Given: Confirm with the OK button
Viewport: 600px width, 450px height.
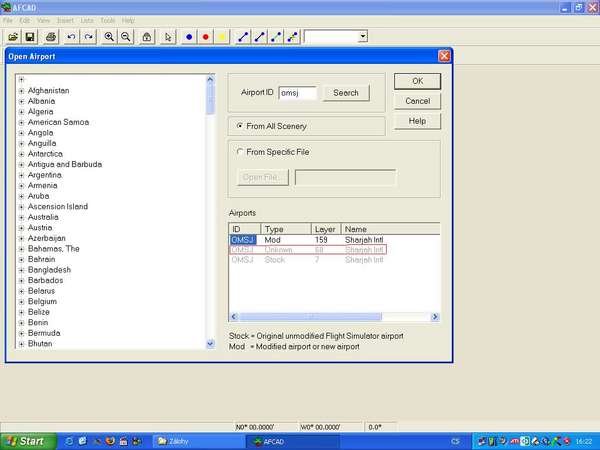Looking at the screenshot, I should [x=417, y=81].
